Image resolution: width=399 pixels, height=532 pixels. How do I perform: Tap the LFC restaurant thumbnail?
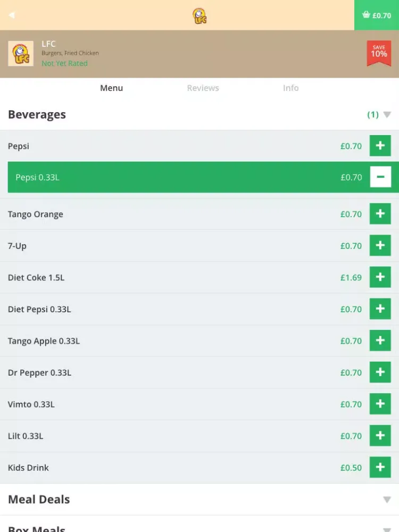(21, 54)
